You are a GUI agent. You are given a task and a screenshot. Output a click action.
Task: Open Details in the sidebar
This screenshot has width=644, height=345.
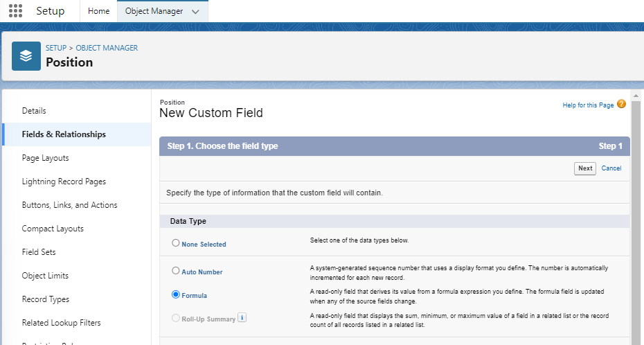coord(34,111)
